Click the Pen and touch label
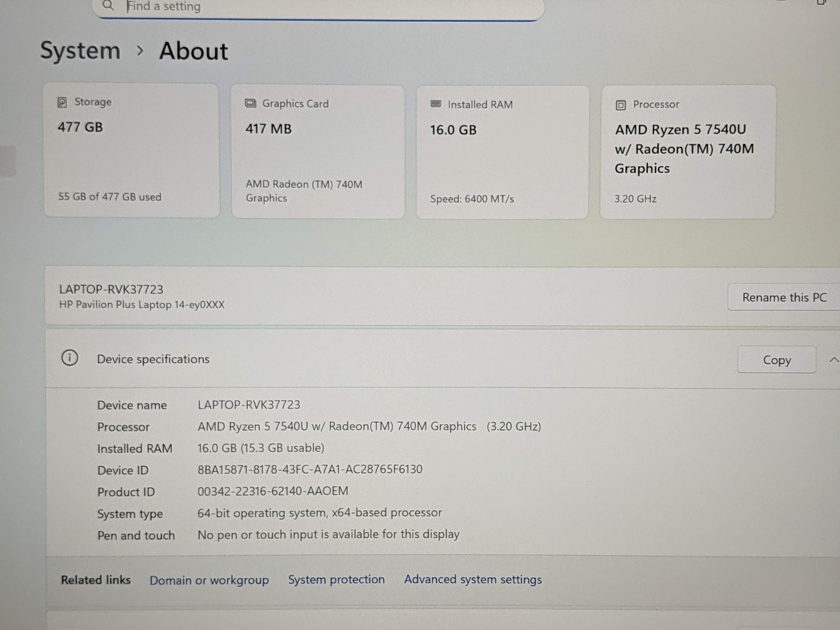This screenshot has height=630, width=840. click(136, 535)
